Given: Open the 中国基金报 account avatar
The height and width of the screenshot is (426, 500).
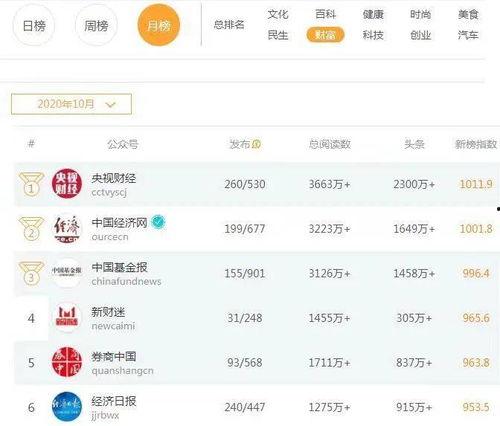Looking at the screenshot, I should (x=67, y=273).
